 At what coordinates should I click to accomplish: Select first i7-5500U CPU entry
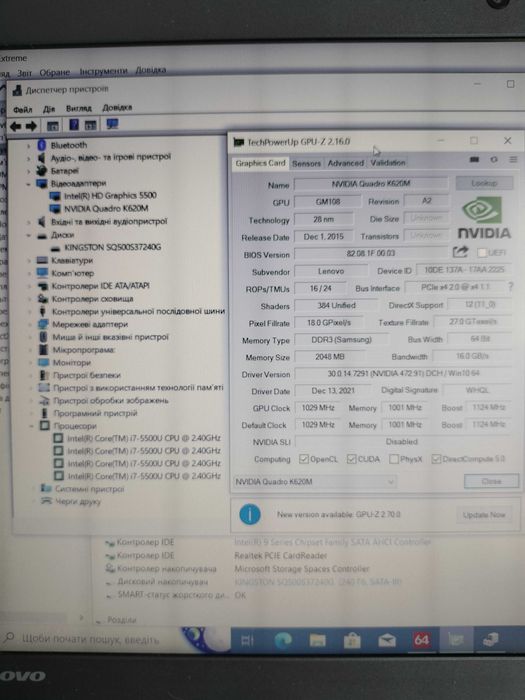point(144,438)
